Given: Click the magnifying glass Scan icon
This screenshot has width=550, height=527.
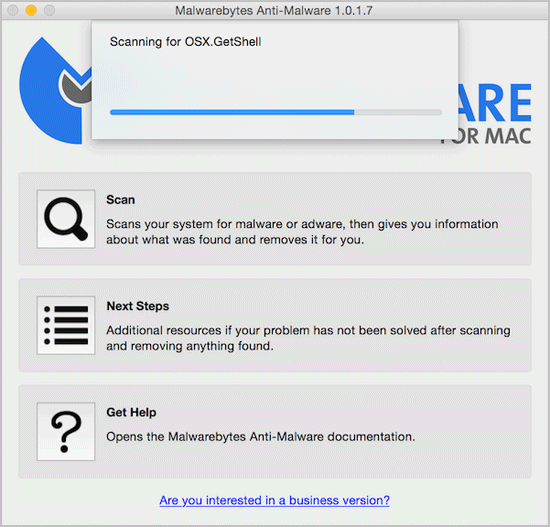Looking at the screenshot, I should (66, 219).
